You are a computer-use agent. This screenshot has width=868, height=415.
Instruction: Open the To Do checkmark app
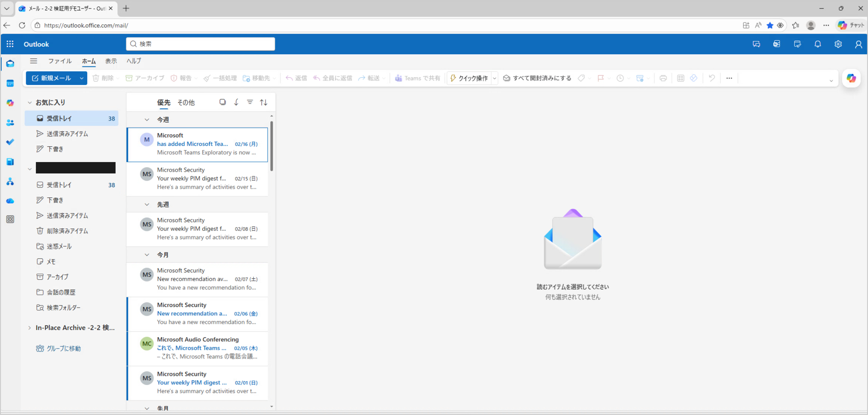click(10, 142)
